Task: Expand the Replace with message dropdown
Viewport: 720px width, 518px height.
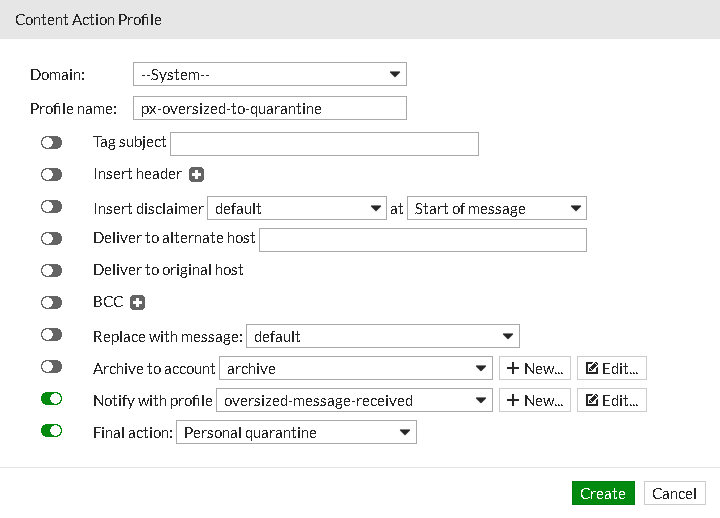Action: coord(382,337)
